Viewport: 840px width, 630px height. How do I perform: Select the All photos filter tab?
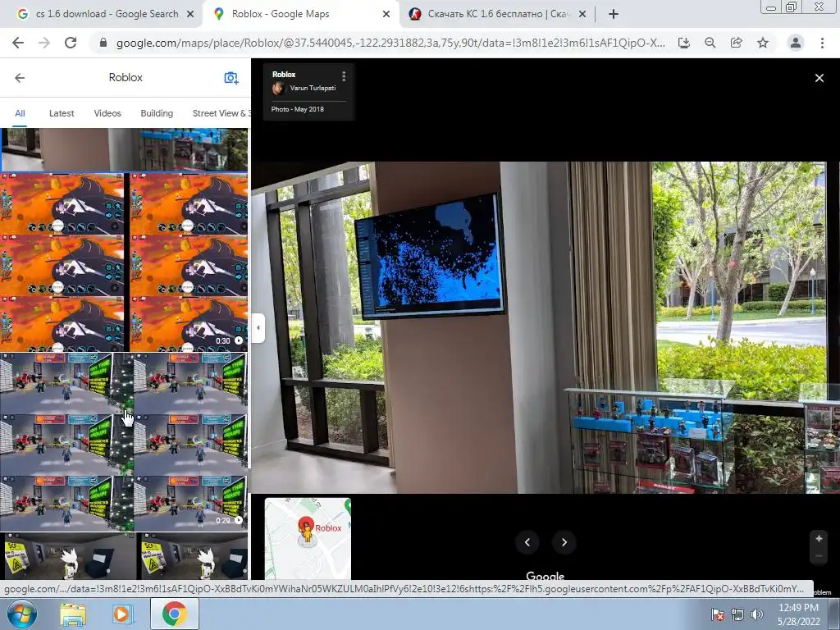tap(20, 113)
